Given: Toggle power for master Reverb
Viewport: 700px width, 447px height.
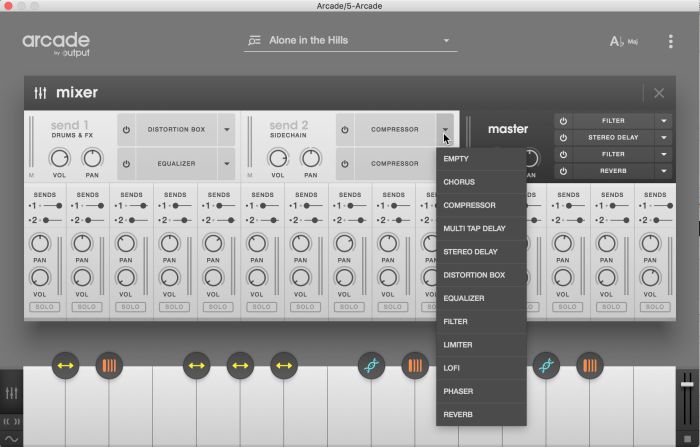Looking at the screenshot, I should pos(563,171).
